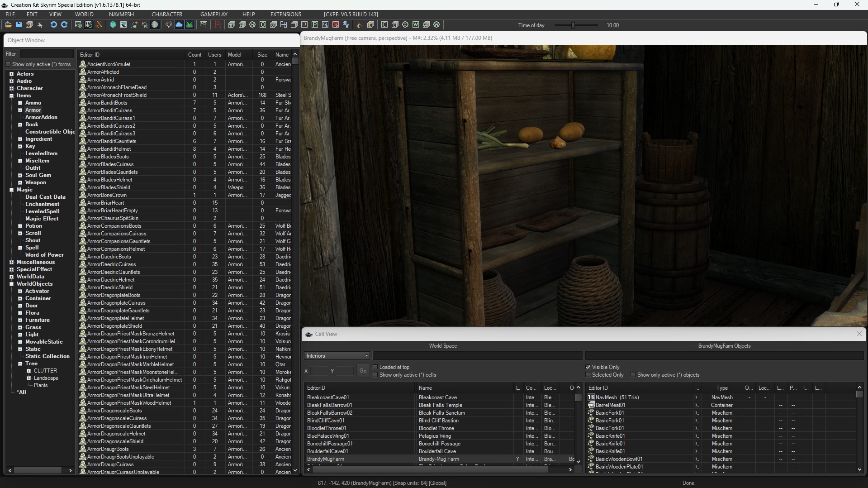Click the orange crosses snap-to-reference icon

(x=99, y=25)
